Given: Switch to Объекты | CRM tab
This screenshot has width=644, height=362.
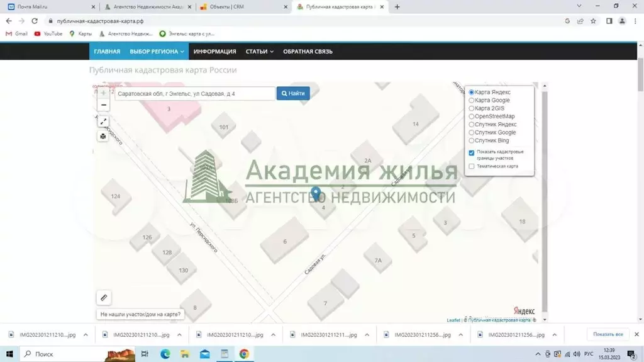Looking at the screenshot, I should 244,6.
